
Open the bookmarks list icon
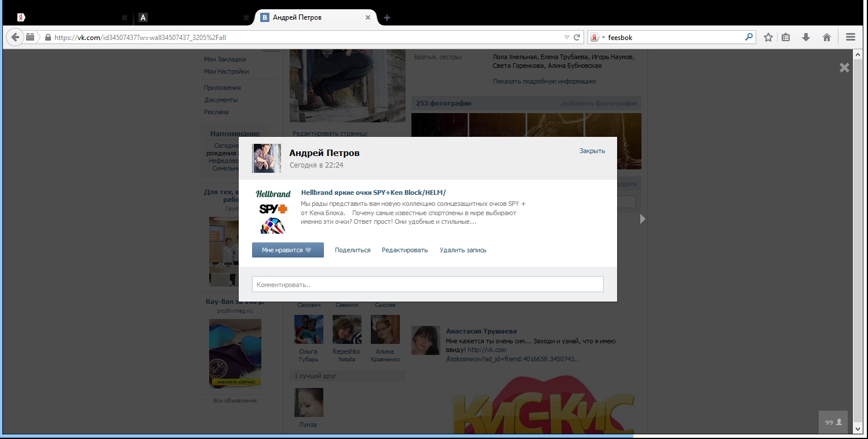pyautogui.click(x=786, y=37)
